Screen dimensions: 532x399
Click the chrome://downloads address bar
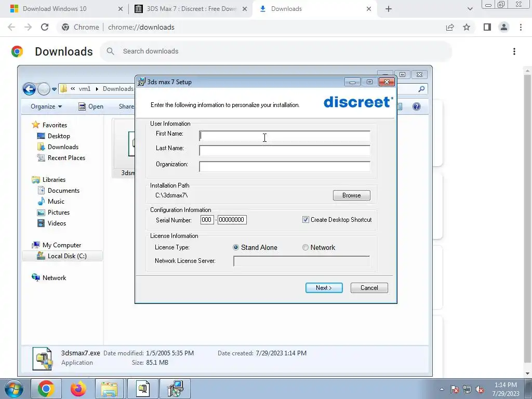251,27
